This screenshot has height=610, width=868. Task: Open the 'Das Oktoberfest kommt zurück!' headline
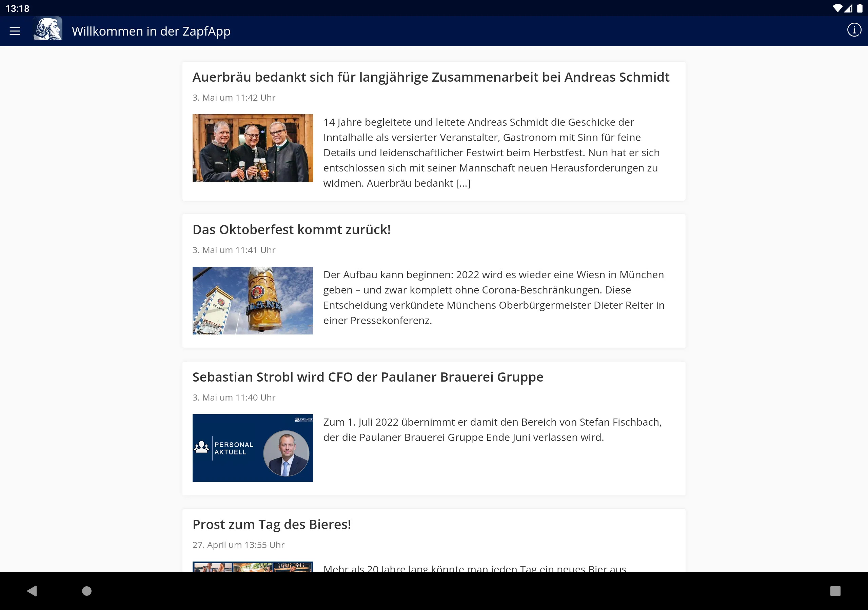coord(292,229)
